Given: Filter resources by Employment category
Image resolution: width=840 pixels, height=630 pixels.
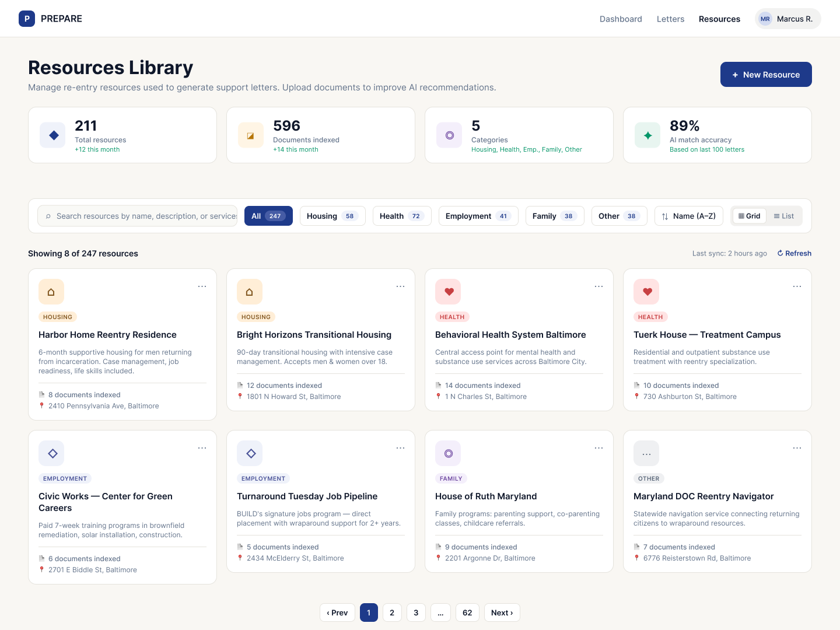Looking at the screenshot, I should [x=478, y=216].
